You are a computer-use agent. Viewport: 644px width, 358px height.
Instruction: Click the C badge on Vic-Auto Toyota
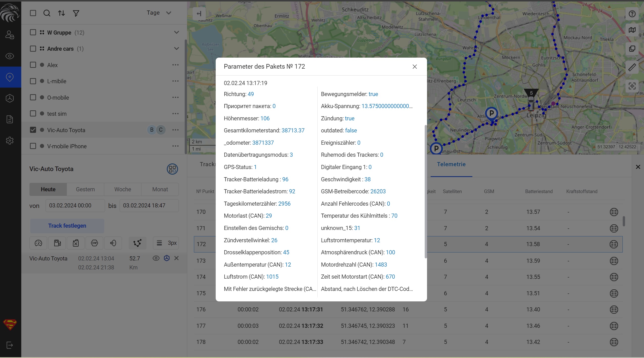tap(161, 130)
